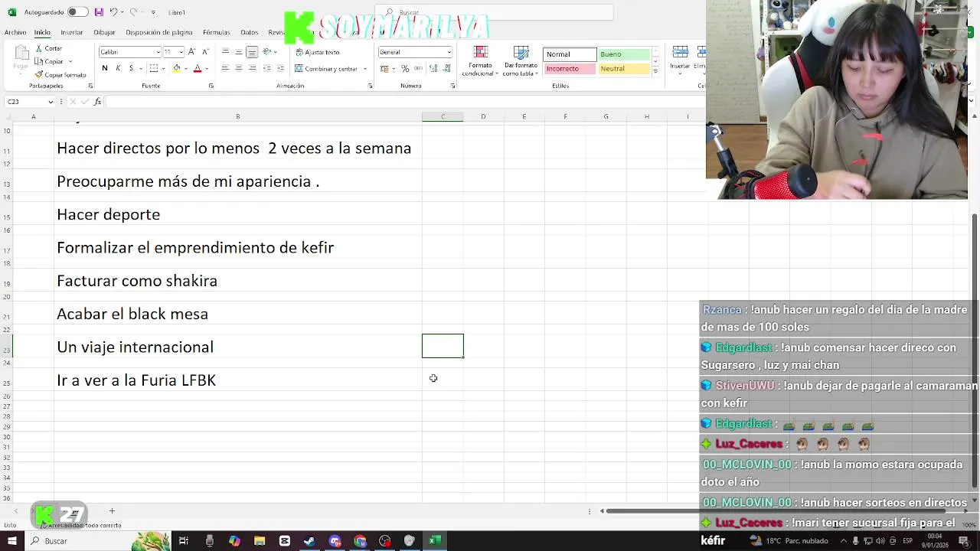Open the Archivo menu
The width and height of the screenshot is (980, 551).
(15, 32)
